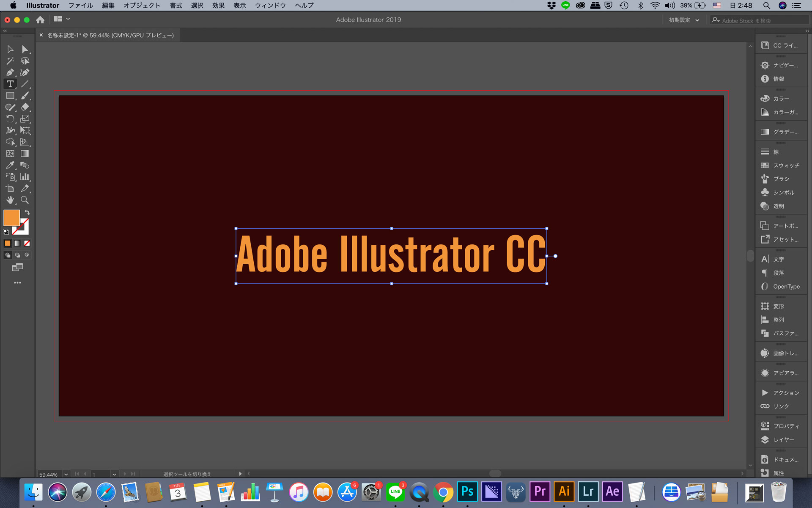Select the Lasso tool
The height and width of the screenshot is (508, 812).
point(25,61)
